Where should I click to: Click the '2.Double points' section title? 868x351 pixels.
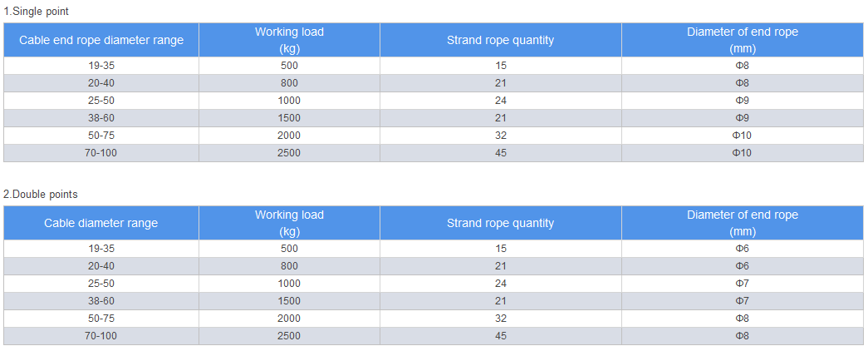(41, 194)
